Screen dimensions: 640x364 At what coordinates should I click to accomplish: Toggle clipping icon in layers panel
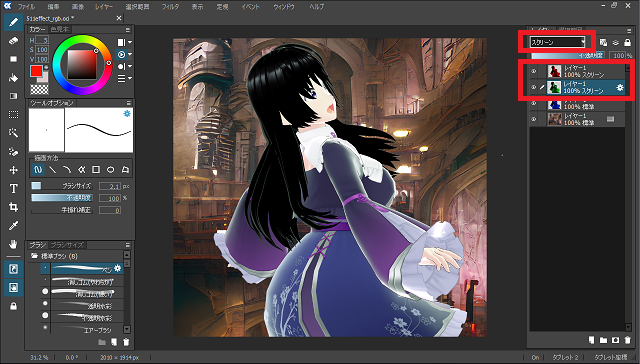point(616,42)
